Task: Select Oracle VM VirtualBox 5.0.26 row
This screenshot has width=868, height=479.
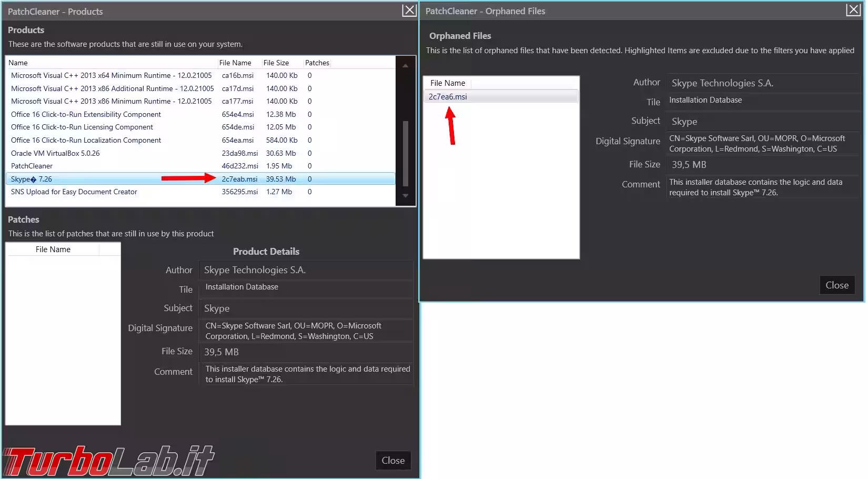Action: [x=55, y=153]
